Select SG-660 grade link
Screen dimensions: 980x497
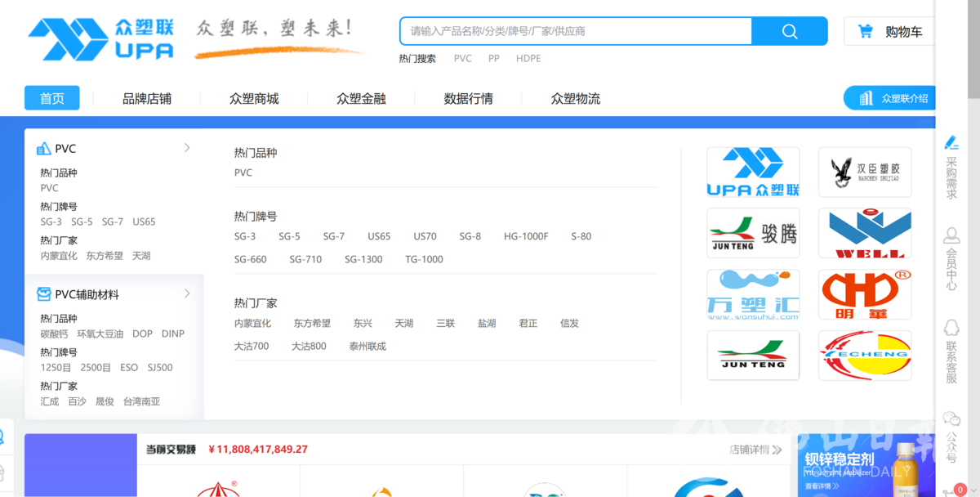(250, 259)
